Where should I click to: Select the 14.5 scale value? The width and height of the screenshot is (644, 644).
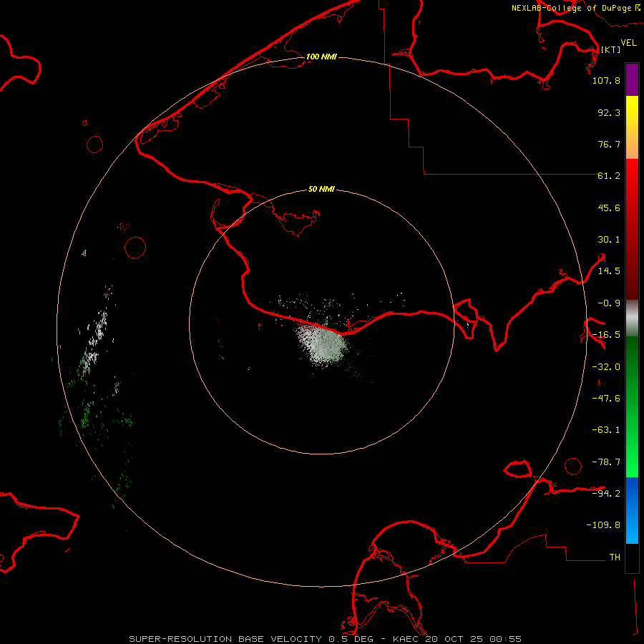pyautogui.click(x=609, y=271)
